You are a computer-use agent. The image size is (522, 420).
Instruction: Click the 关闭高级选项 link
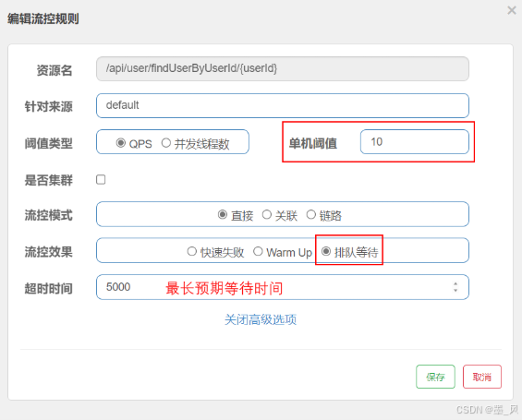click(261, 319)
